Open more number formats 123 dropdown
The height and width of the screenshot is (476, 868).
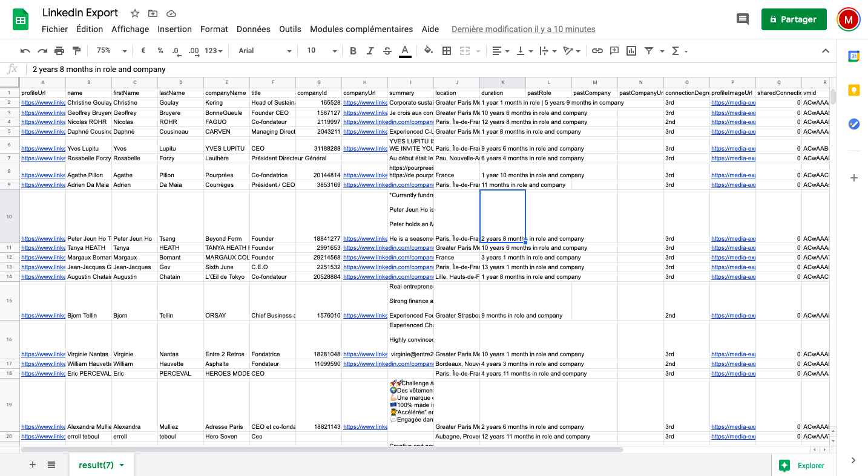214,51
